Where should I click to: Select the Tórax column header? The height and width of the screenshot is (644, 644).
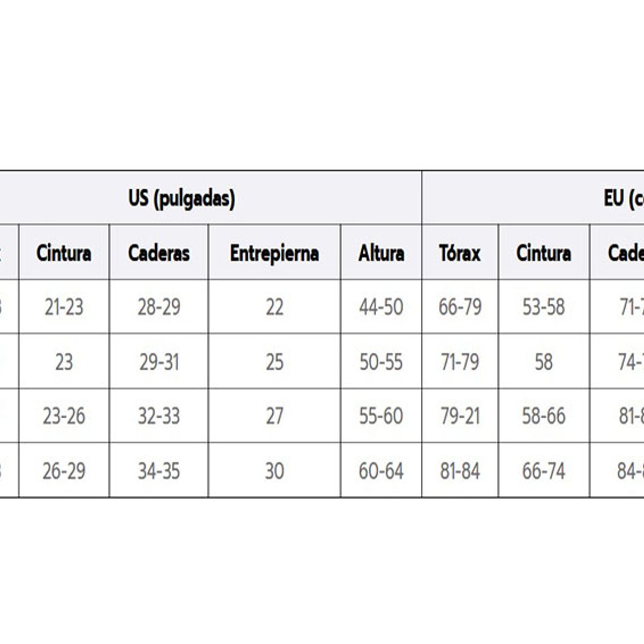[x=460, y=253]
